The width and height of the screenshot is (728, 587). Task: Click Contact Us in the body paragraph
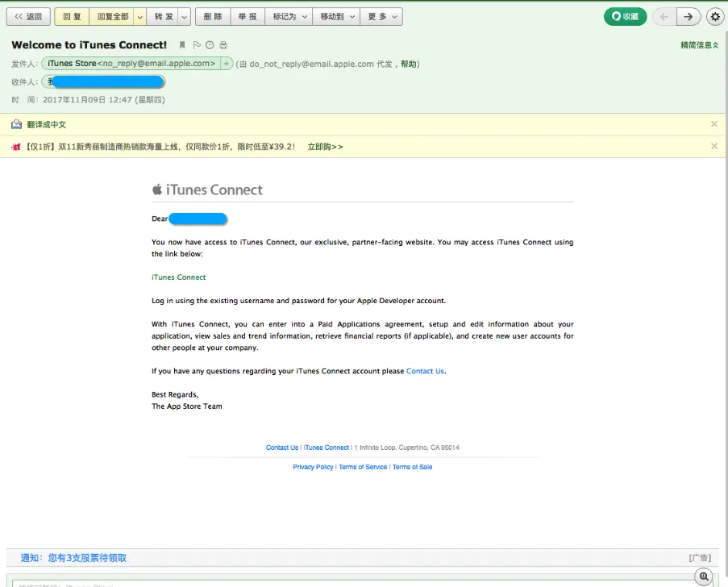[425, 371]
